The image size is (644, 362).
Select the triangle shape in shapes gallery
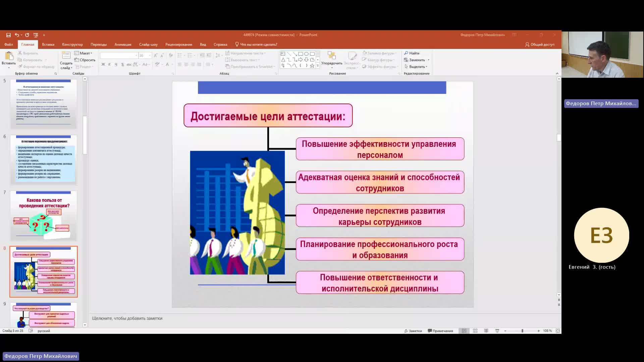[x=283, y=60]
